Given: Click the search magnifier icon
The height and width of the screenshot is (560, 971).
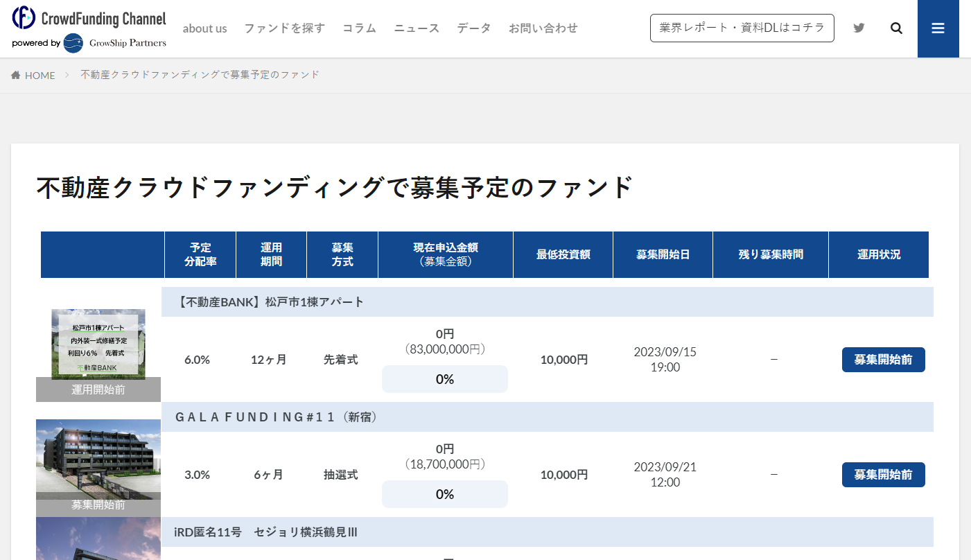Looking at the screenshot, I should click(896, 28).
